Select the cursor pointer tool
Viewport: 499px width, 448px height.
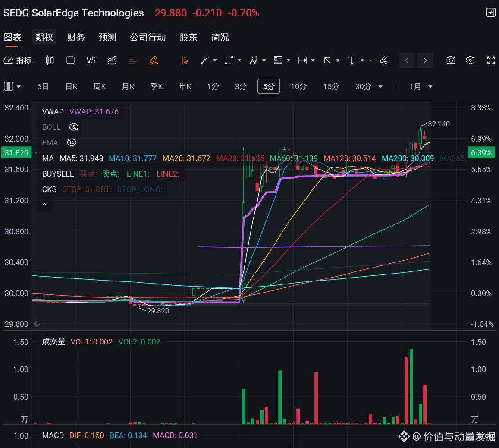pos(185,60)
